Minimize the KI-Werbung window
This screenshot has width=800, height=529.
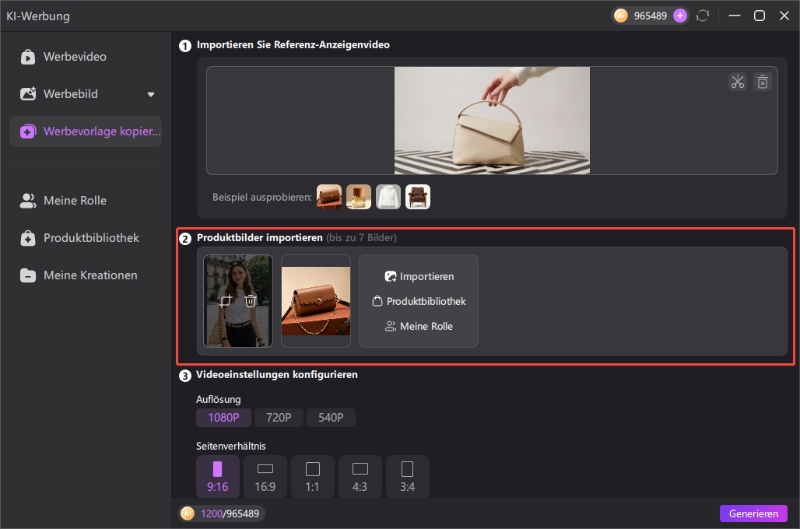click(735, 16)
